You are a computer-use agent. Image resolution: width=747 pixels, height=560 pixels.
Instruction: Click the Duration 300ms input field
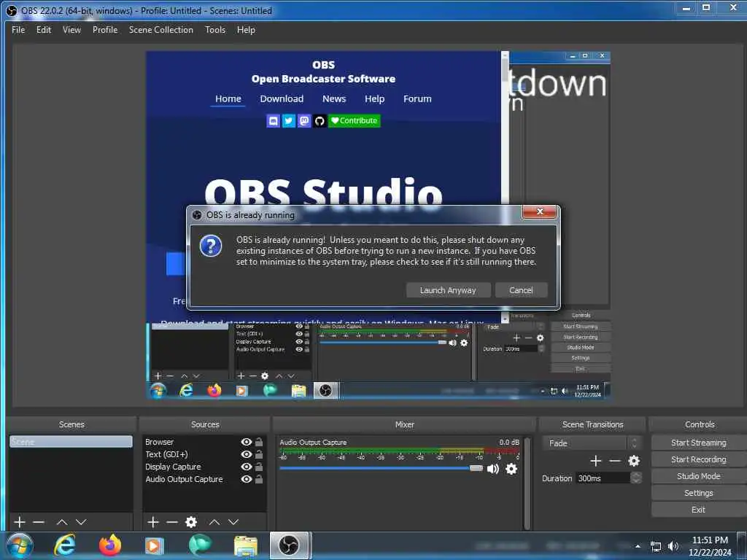pyautogui.click(x=603, y=478)
